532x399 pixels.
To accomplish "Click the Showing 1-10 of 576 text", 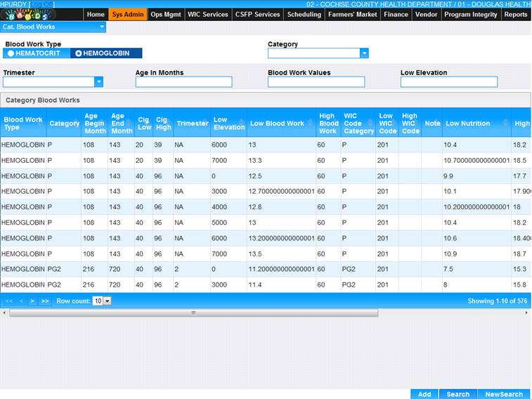I will (497, 301).
